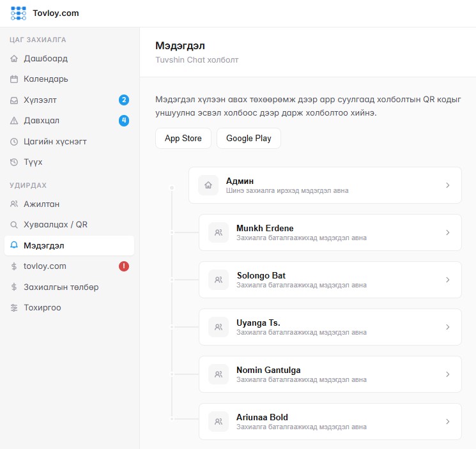This screenshot has height=449, width=476.
Task: Expand the Ariunaa Bold row chevron
Action: click(447, 422)
